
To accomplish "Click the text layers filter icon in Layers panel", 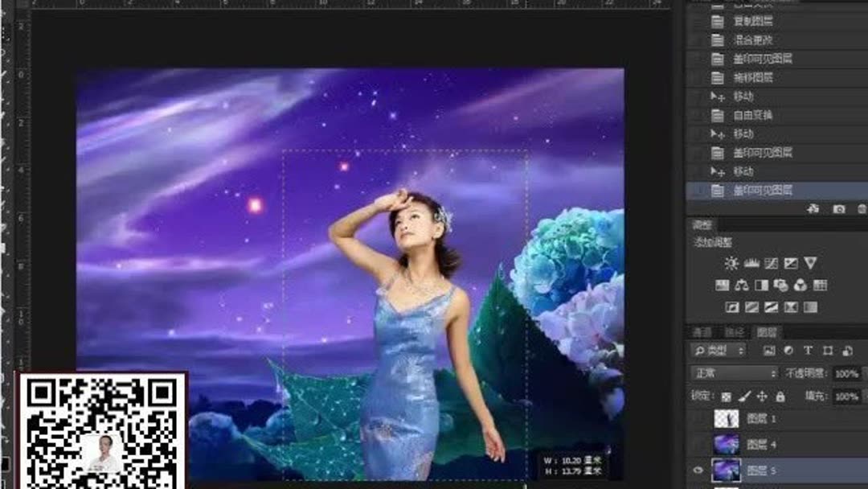I will pos(809,350).
